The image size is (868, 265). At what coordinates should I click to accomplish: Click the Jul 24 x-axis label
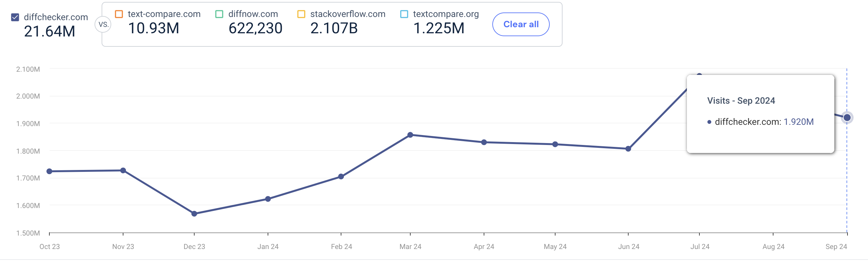tap(700, 246)
